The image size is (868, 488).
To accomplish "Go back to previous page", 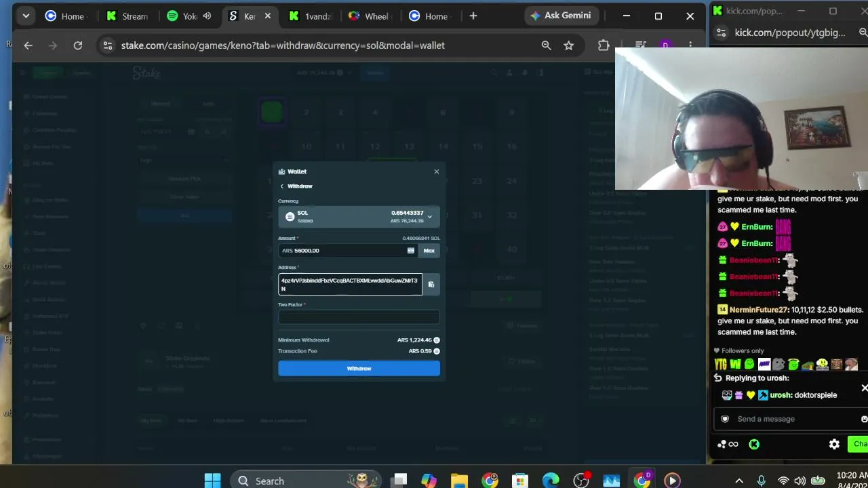I will pos(28,45).
